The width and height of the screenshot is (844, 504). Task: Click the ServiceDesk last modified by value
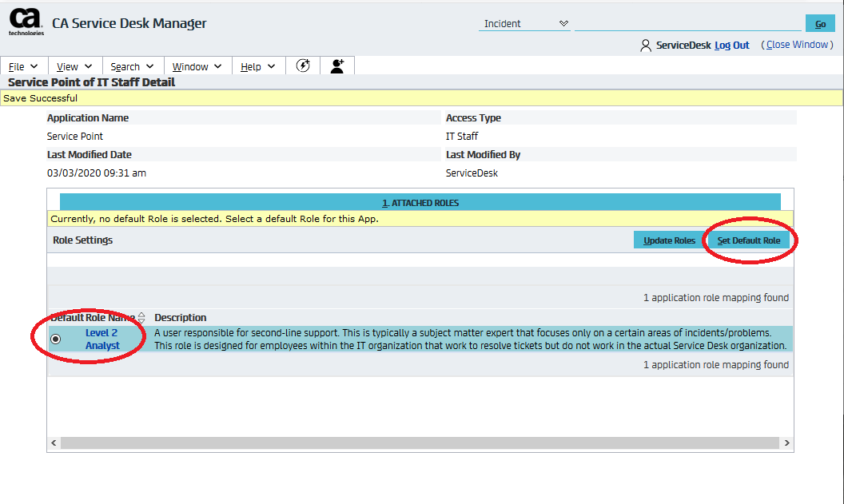pos(472,173)
